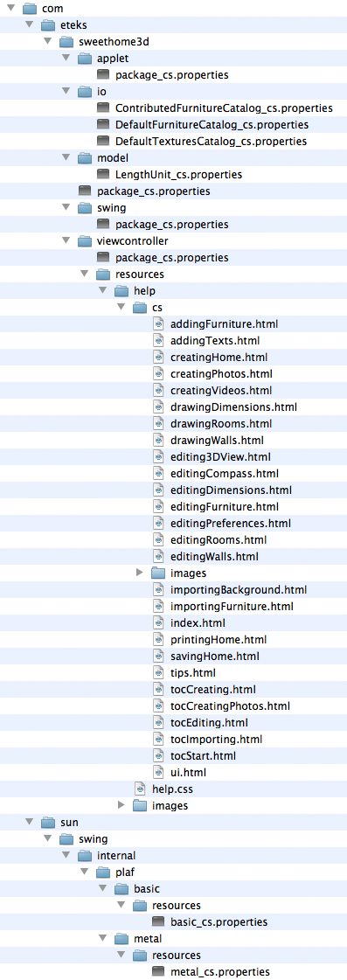347x980 pixels.
Task: Select editingRooms.html file name
Action: click(219, 539)
